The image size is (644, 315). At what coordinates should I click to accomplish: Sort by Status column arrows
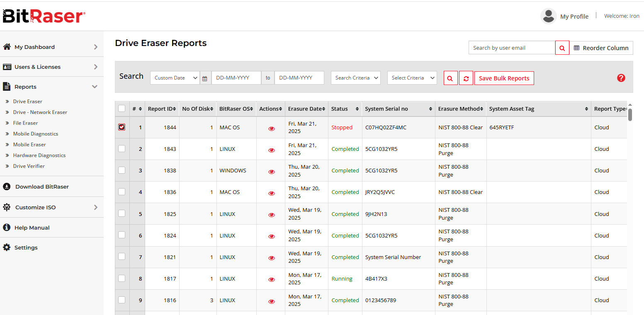coord(357,109)
